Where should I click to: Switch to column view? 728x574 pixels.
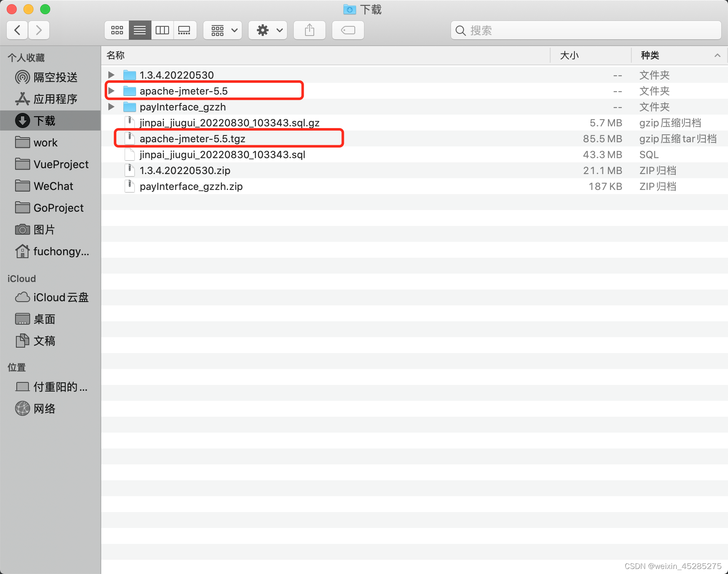(162, 30)
